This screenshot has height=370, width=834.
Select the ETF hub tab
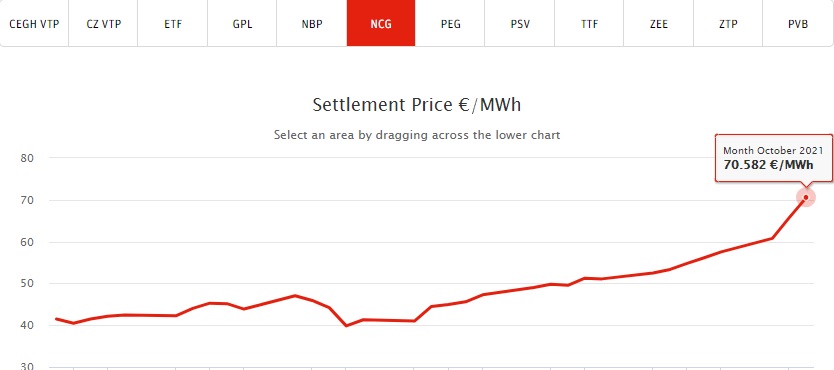pyautogui.click(x=173, y=23)
